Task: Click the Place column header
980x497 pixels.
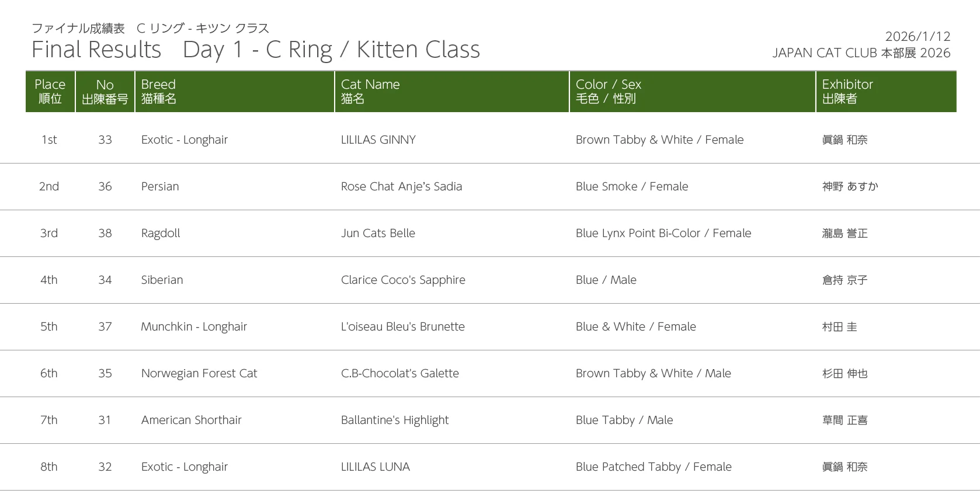Action: pyautogui.click(x=50, y=91)
